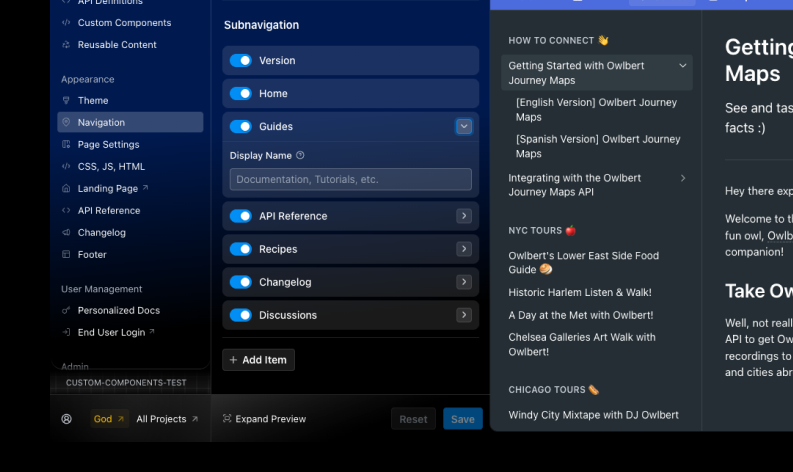The width and height of the screenshot is (793, 472).
Task: Open English Version Owlbert Journey Maps page
Action: (597, 109)
